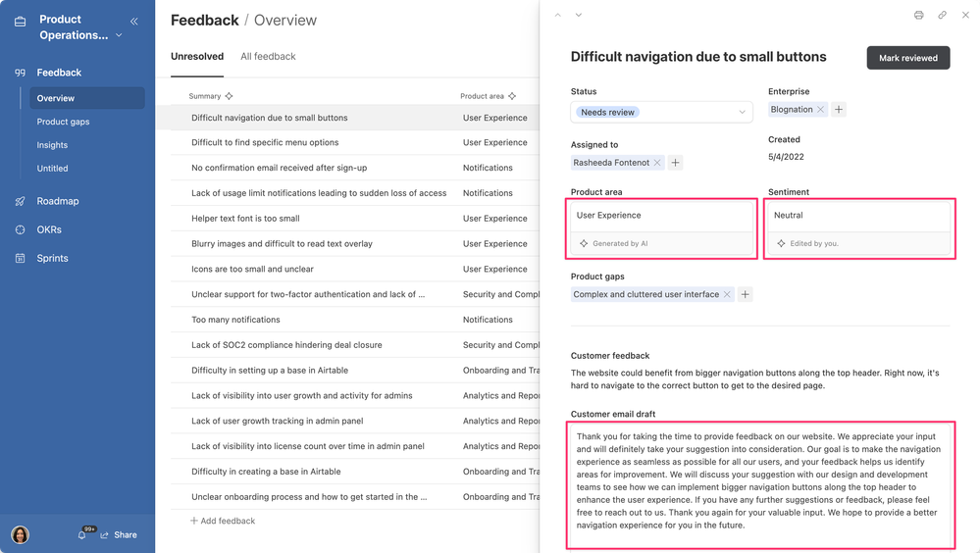Image resolution: width=980 pixels, height=553 pixels.
Task: Click the Feedback quote icon in sidebar
Action: coord(20,73)
